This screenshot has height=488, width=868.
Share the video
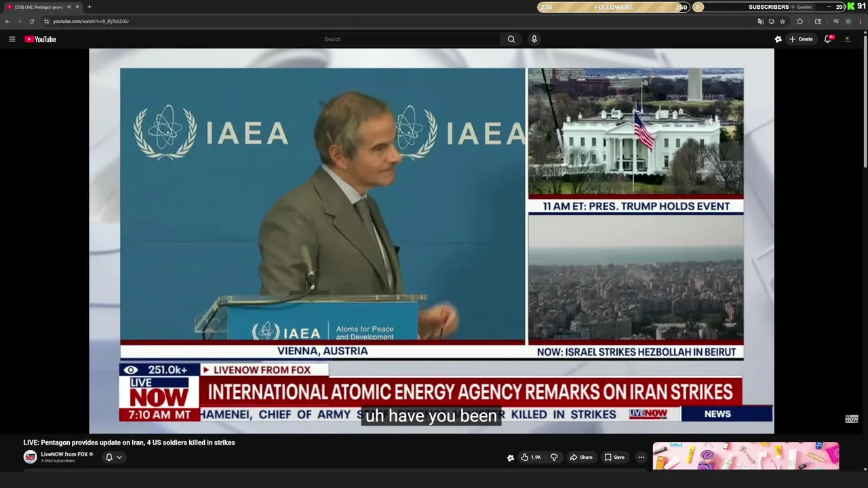[580, 457]
